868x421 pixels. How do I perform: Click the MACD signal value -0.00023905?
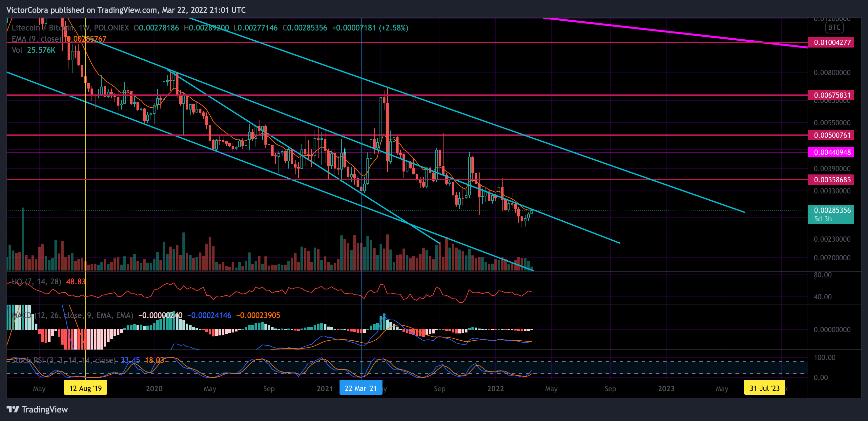[x=258, y=315]
